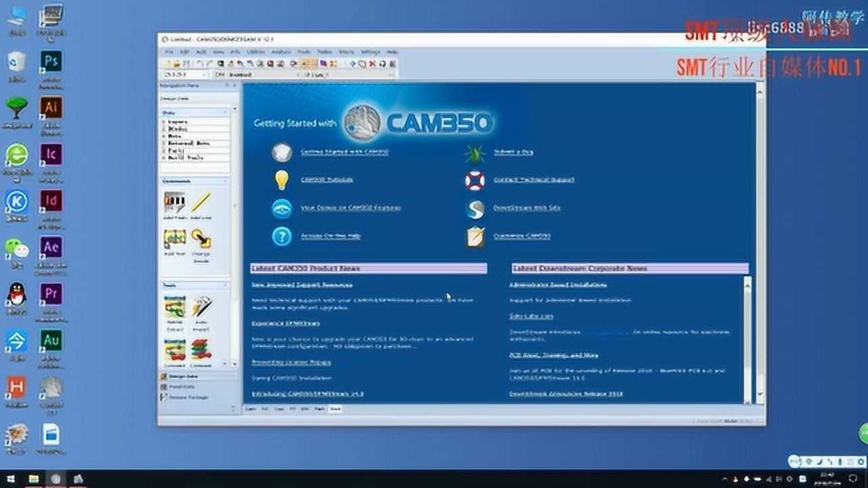Click the Change Dcode icon
This screenshot has height=488, width=868.
(201, 239)
